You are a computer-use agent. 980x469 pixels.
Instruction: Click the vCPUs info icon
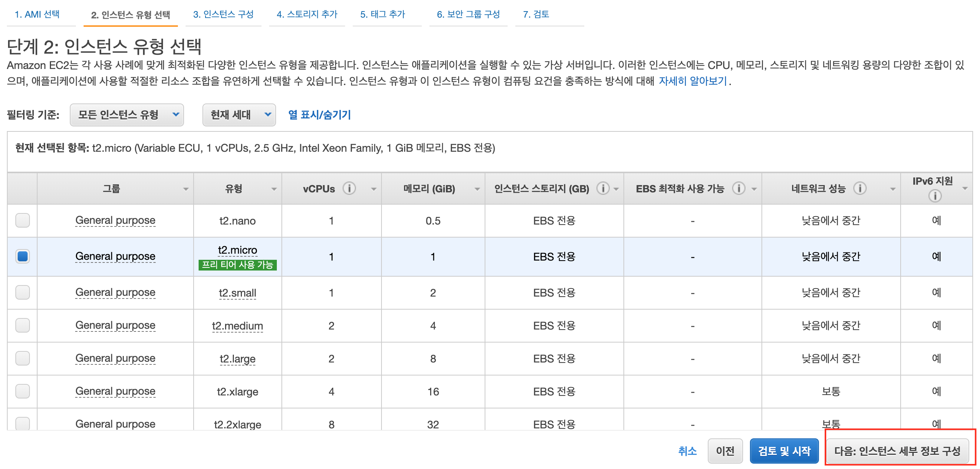pyautogui.click(x=349, y=189)
